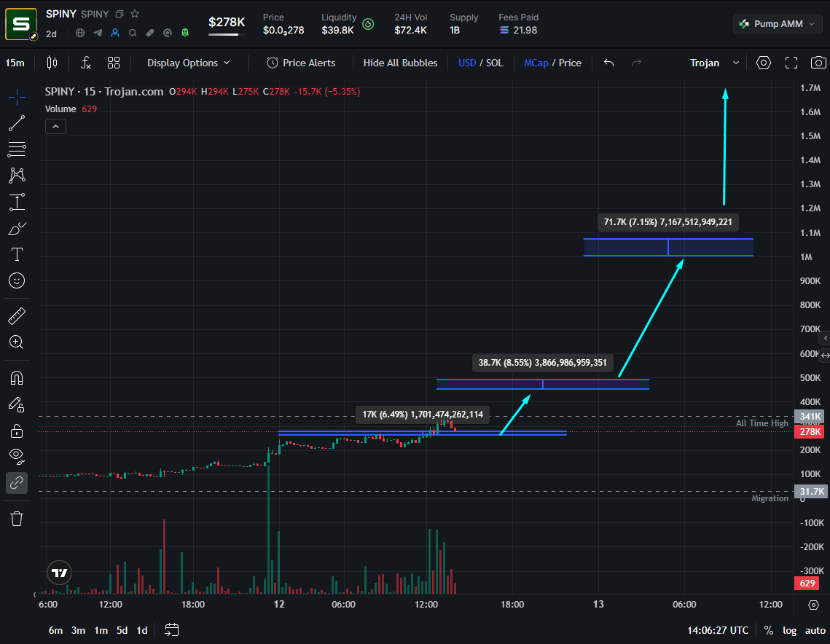Expand the right side panel arrow
This screenshot has height=644, width=830.
coord(825,338)
